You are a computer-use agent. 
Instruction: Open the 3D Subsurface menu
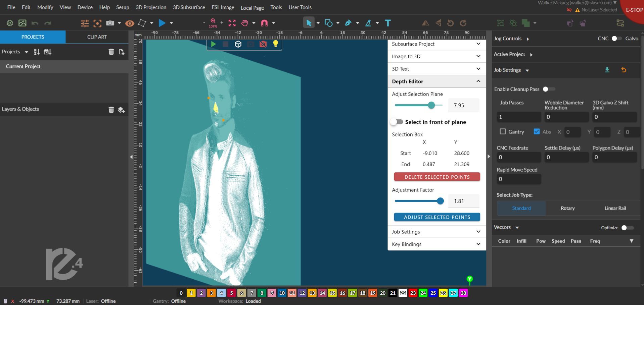[x=189, y=7]
